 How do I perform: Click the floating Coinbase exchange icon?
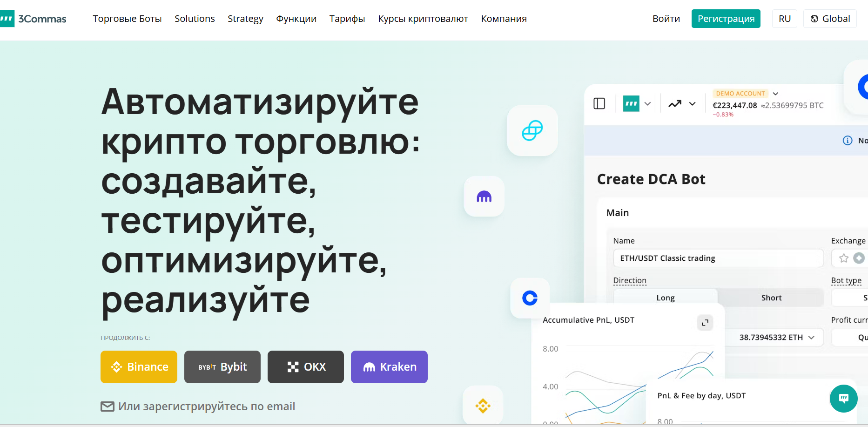(530, 298)
